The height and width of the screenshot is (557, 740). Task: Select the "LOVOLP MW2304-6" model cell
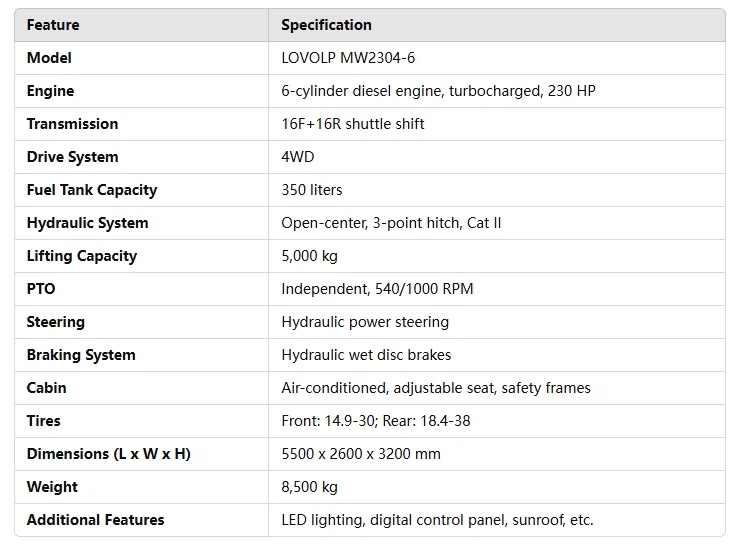coord(348,58)
